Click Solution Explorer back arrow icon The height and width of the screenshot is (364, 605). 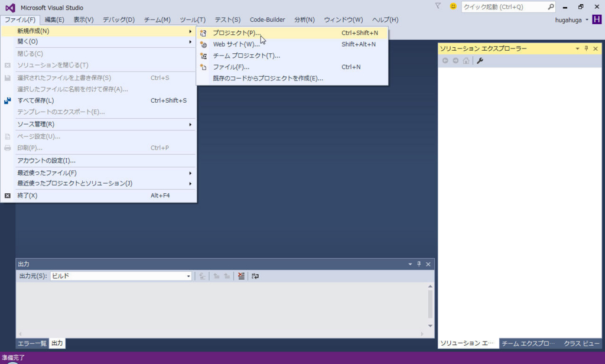(445, 61)
